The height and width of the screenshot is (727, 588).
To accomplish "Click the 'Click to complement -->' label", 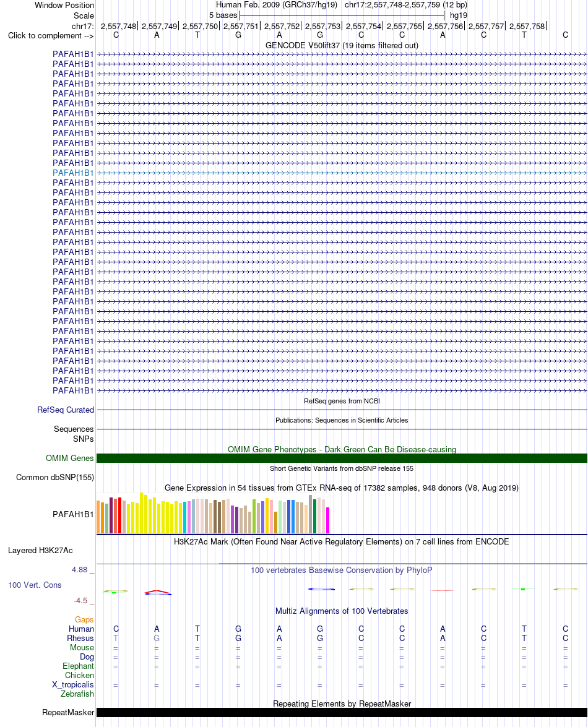I will pyautogui.click(x=51, y=36).
